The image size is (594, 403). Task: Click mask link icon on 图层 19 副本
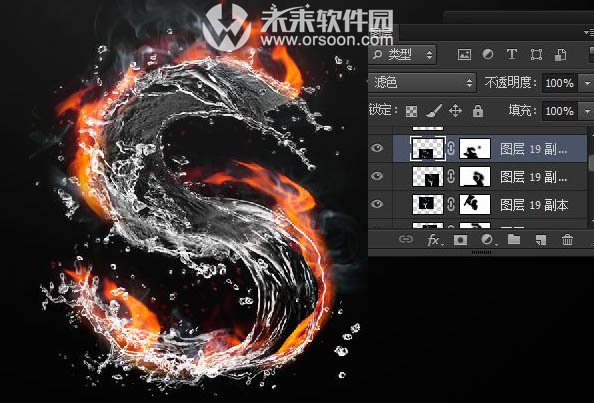(x=451, y=205)
